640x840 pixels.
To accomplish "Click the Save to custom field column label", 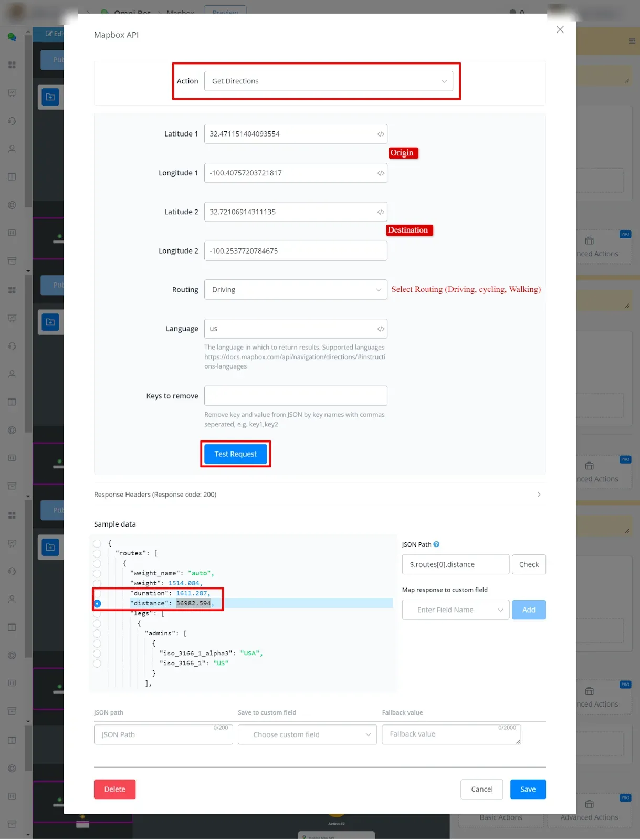I will 267,713.
